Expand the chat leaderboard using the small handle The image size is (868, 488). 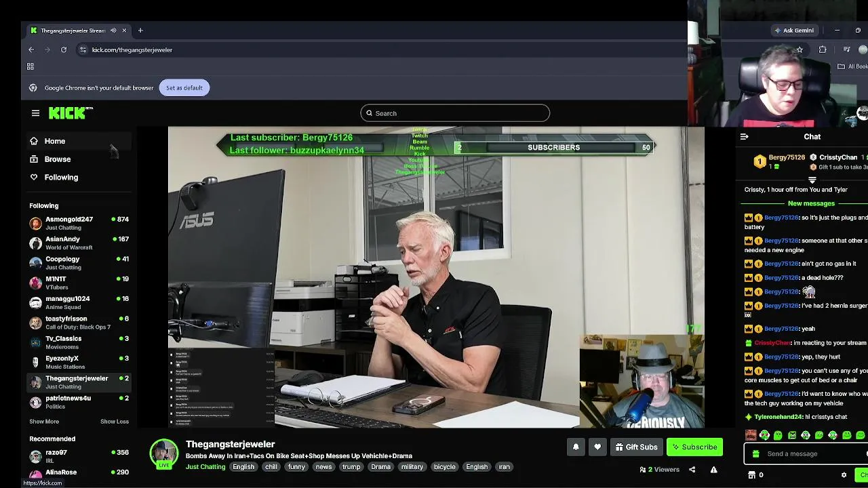coord(812,180)
